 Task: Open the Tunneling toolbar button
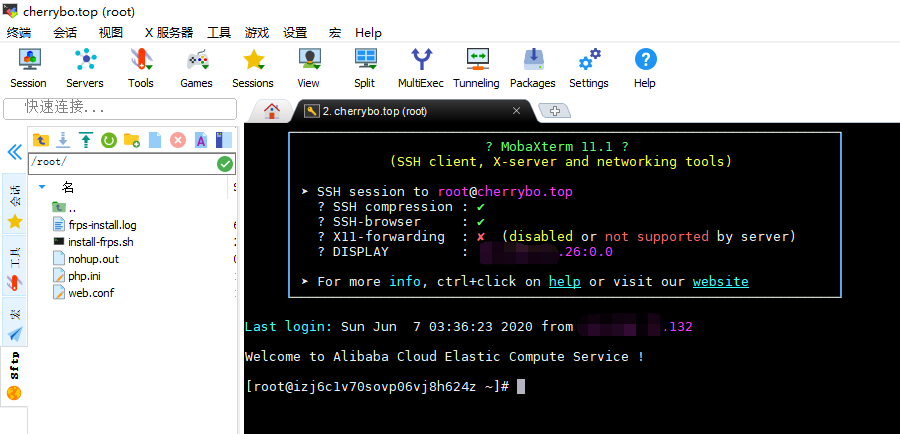(x=476, y=68)
